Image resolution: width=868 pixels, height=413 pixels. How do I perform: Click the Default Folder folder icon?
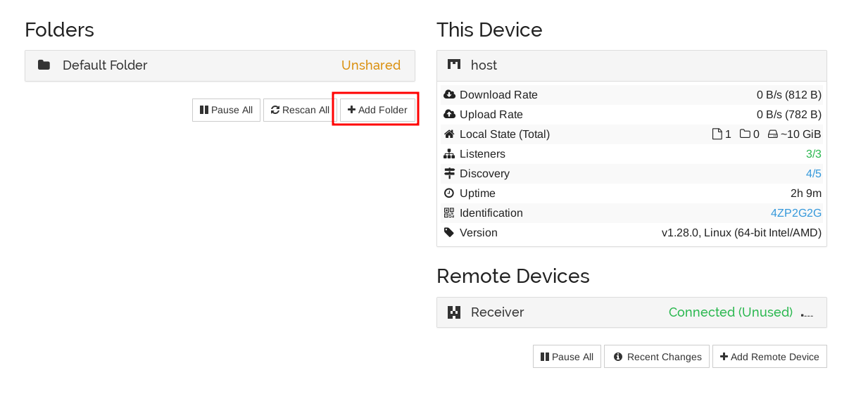(x=44, y=65)
